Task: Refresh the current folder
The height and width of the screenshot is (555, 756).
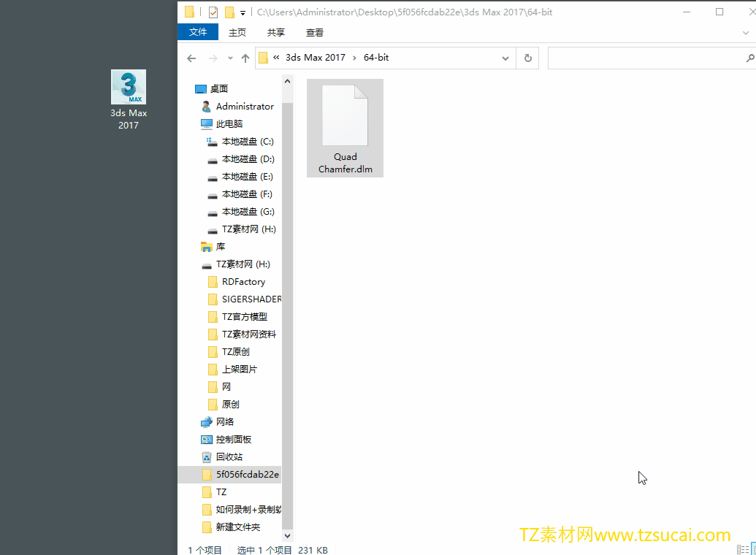Action: pos(528,58)
